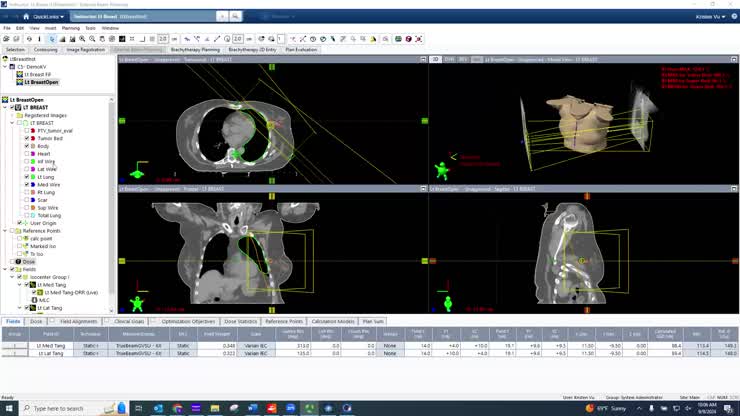
Task: Open Microsoft Word from taskbar
Action: tap(252, 408)
